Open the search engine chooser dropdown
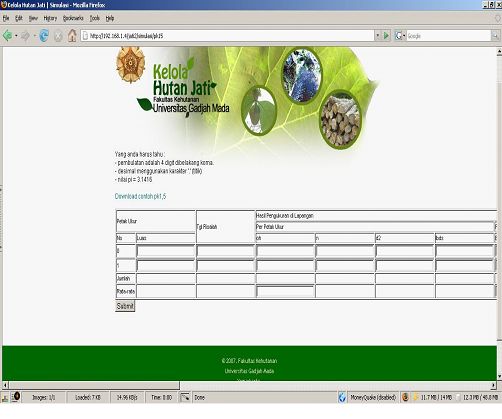 (x=404, y=36)
